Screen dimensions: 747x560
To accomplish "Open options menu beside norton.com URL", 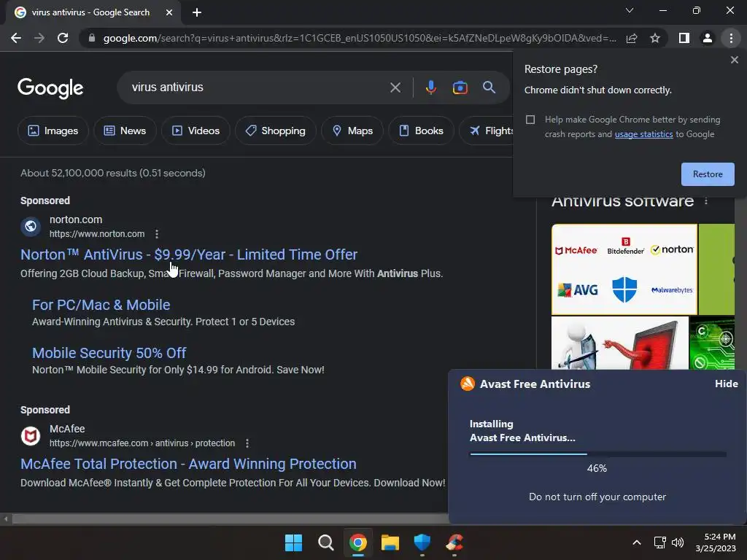I will point(157,234).
